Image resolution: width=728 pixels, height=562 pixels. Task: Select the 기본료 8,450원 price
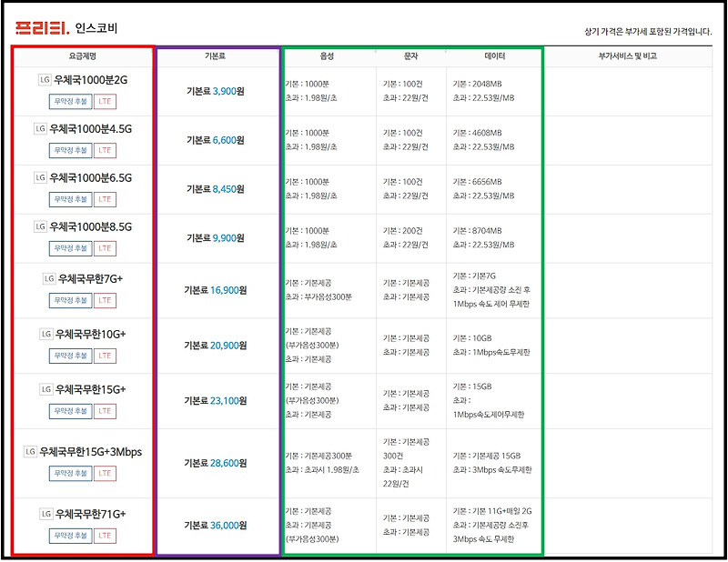216,189
